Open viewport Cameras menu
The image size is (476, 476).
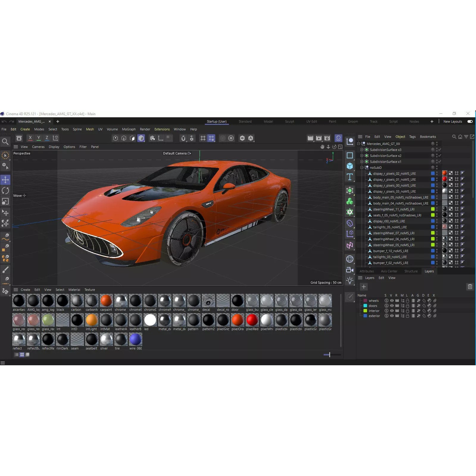tap(38, 147)
